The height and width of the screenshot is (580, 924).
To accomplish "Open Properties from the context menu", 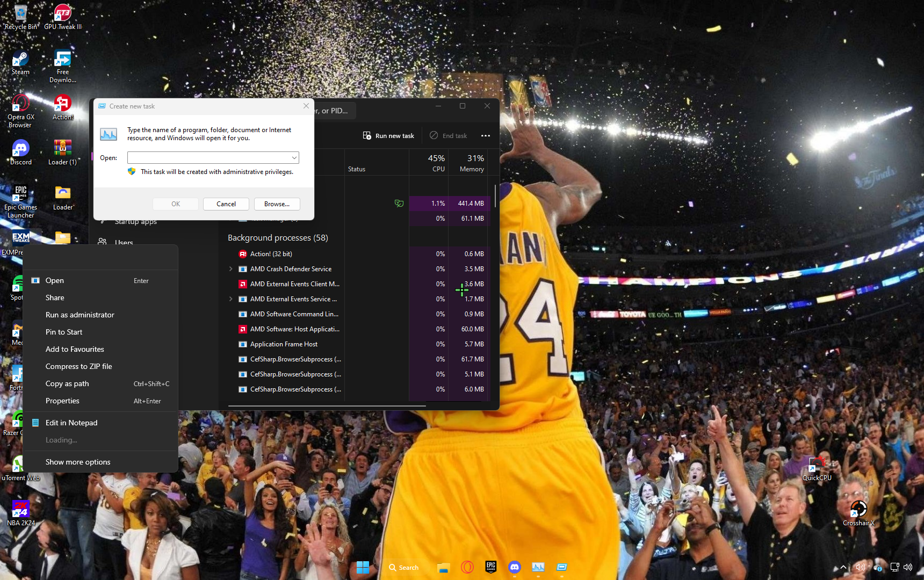I will pyautogui.click(x=100, y=401).
